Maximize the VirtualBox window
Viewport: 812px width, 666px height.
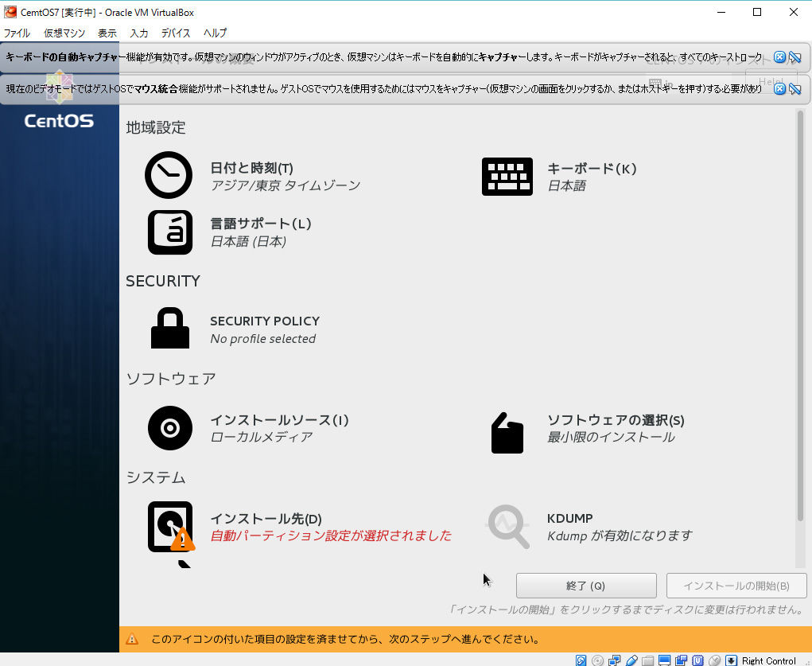(x=757, y=12)
